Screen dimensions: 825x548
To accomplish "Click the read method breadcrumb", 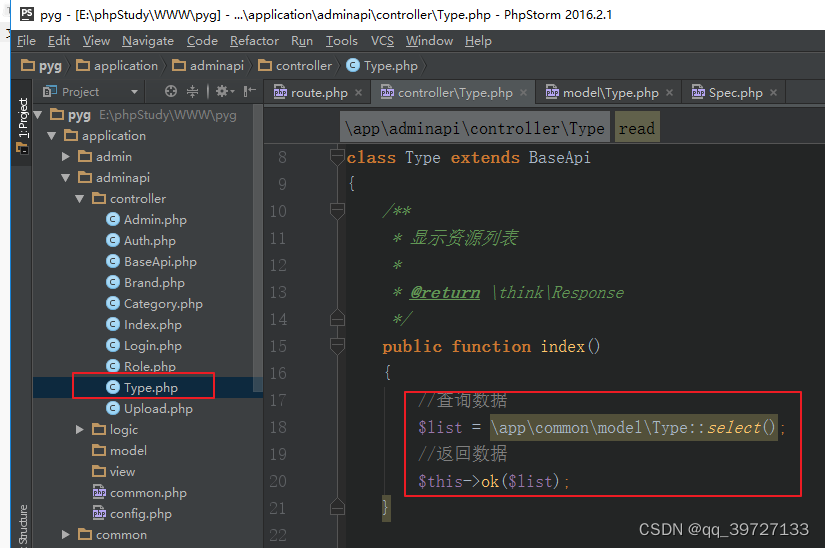I will tap(637, 128).
